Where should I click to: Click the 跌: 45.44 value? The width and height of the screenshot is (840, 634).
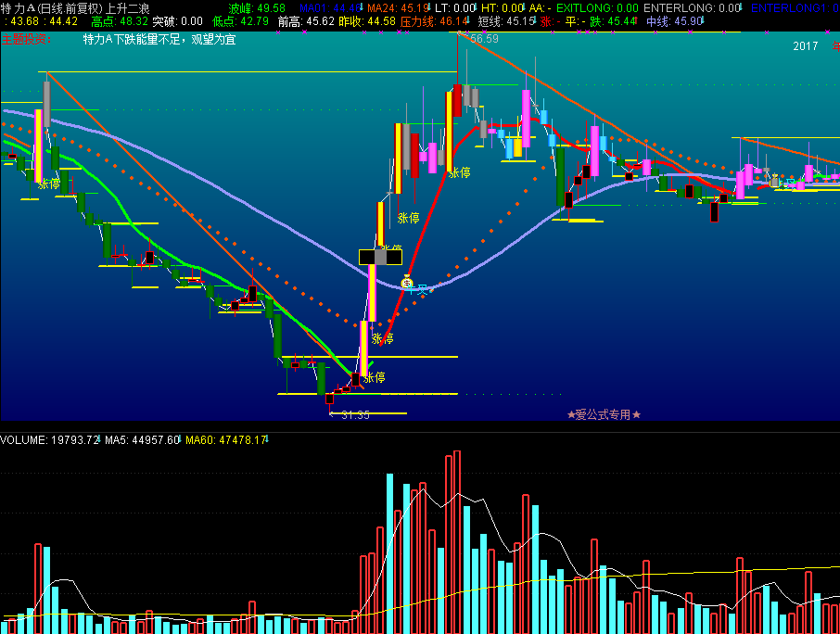(x=612, y=21)
